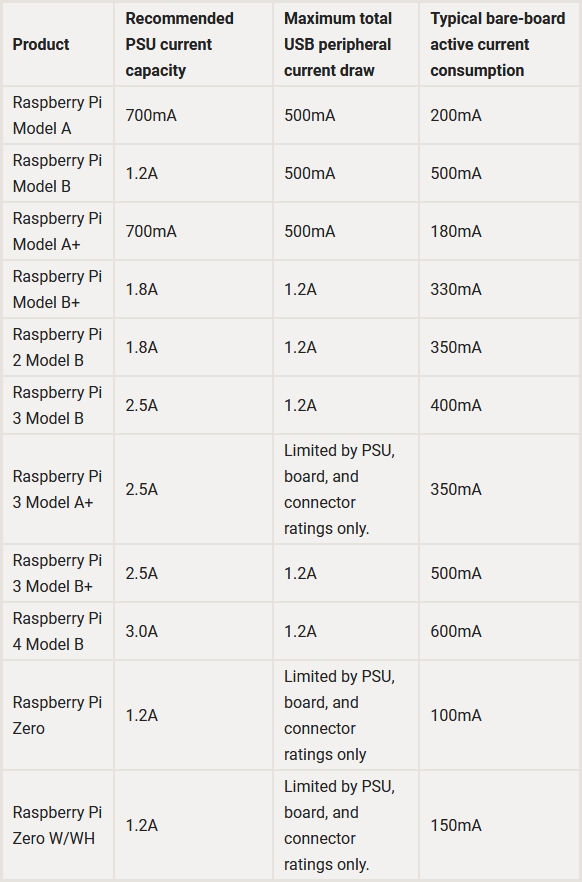Click the 180mA consumption value

click(456, 231)
